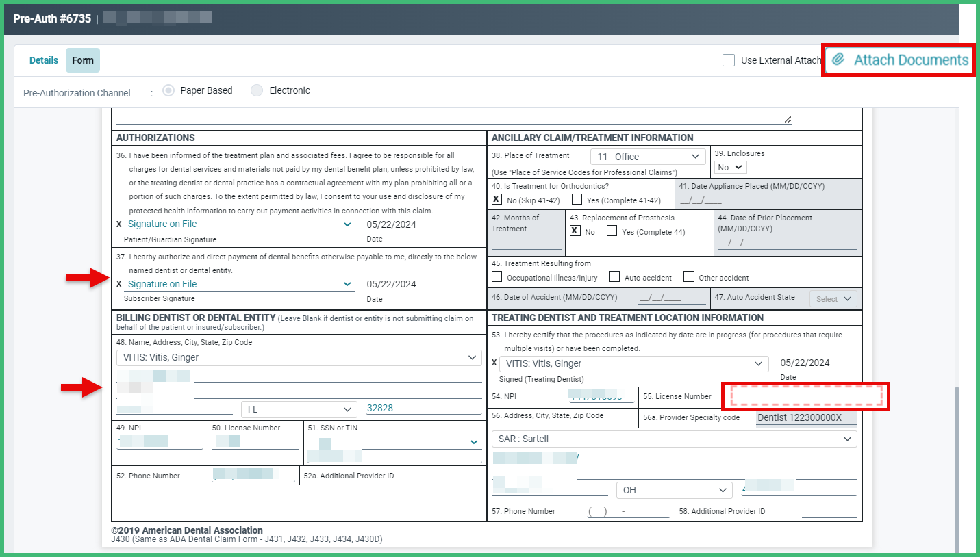Enable the Auto accident checkbox
The height and width of the screenshot is (557, 980).
coord(614,277)
